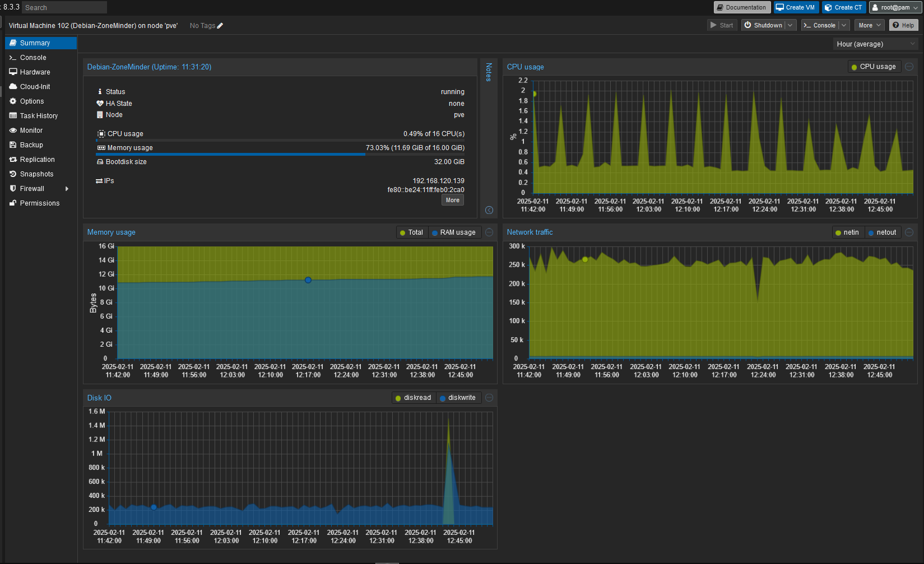
Task: Click the Memory usage progress bar
Action: coord(280,154)
